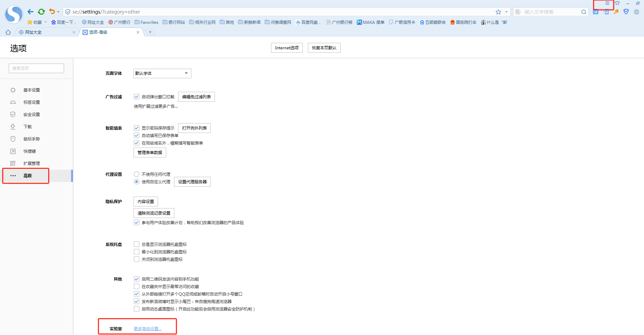Click the 设置代理服务器 button
Viewport: 644px width, 335px height.
point(192,182)
